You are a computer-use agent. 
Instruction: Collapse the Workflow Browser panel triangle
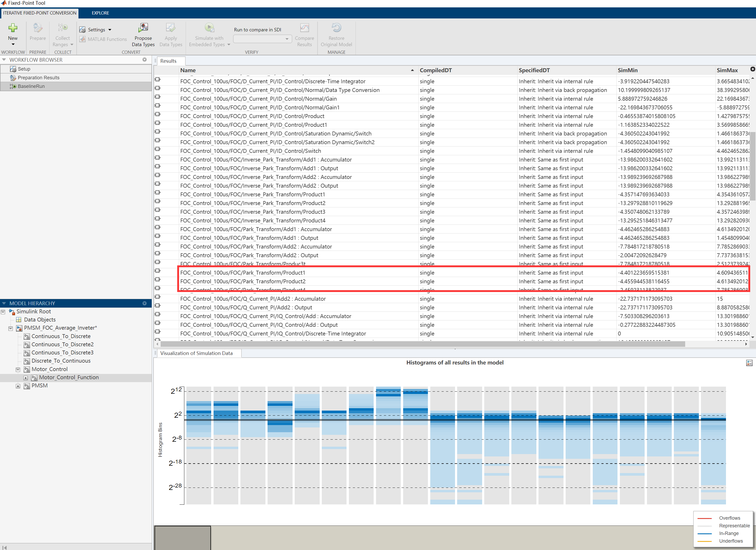pyautogui.click(x=4, y=60)
